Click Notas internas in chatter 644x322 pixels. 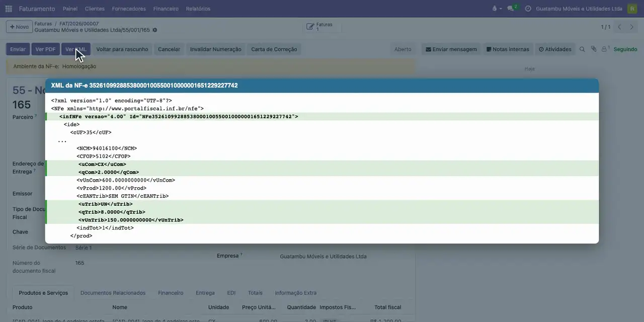pyautogui.click(x=508, y=49)
